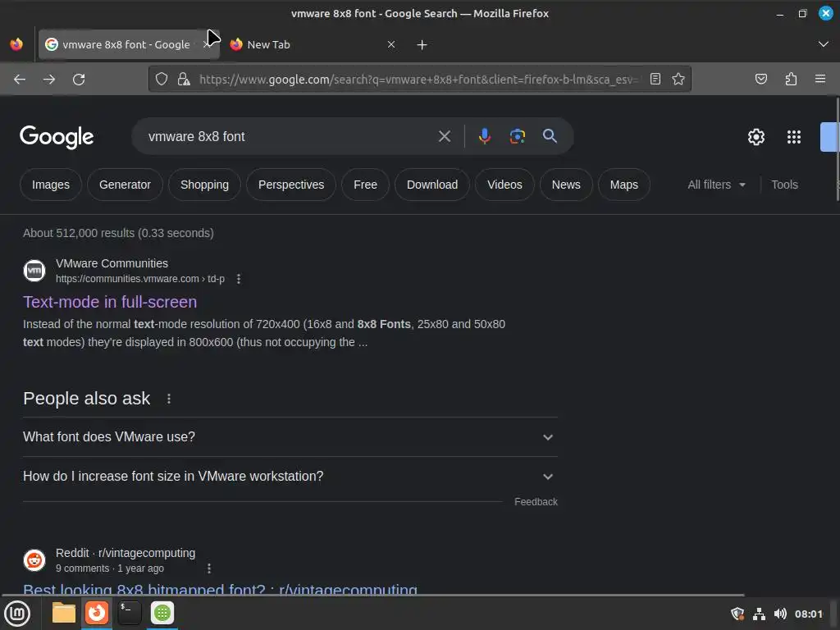The height and width of the screenshot is (630, 840).
Task: Select the Download filter chip
Action: [x=432, y=185]
